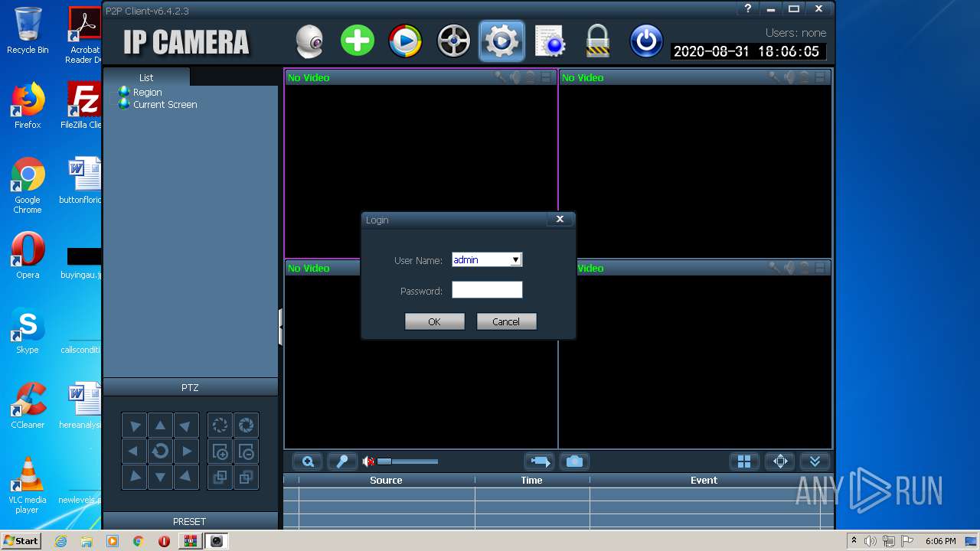
Task: Click PTZ up-right diagonal arrow
Action: click(186, 425)
